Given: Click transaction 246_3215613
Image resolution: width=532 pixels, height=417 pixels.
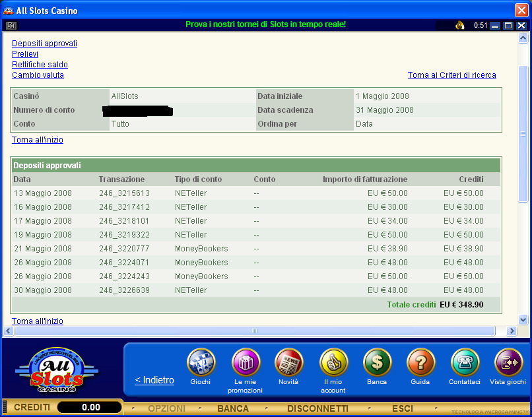Looking at the screenshot, I should coord(124,193).
